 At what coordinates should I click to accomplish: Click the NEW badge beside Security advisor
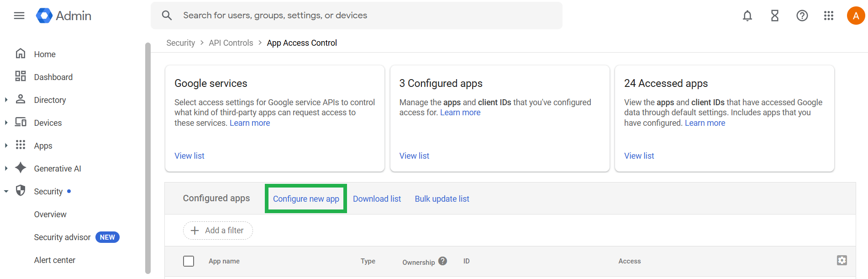(107, 237)
